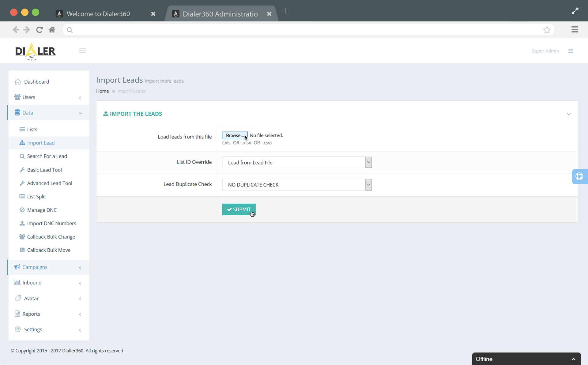Click the Users icon in sidebar
The image size is (588, 365).
(x=17, y=97)
